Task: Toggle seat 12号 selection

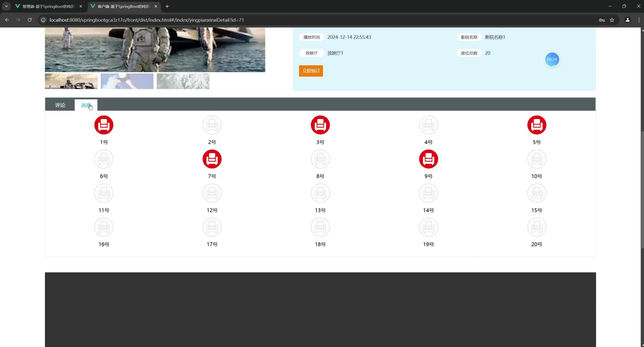Action: [x=212, y=193]
